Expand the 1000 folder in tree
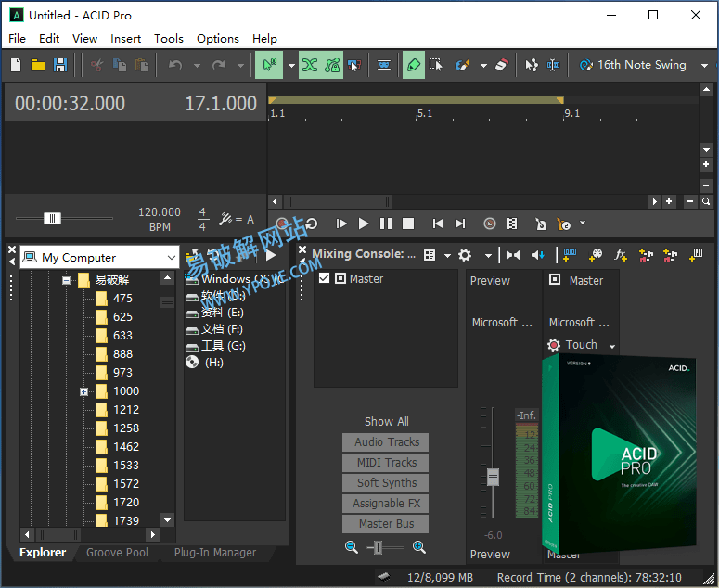The image size is (719, 588). (x=83, y=391)
